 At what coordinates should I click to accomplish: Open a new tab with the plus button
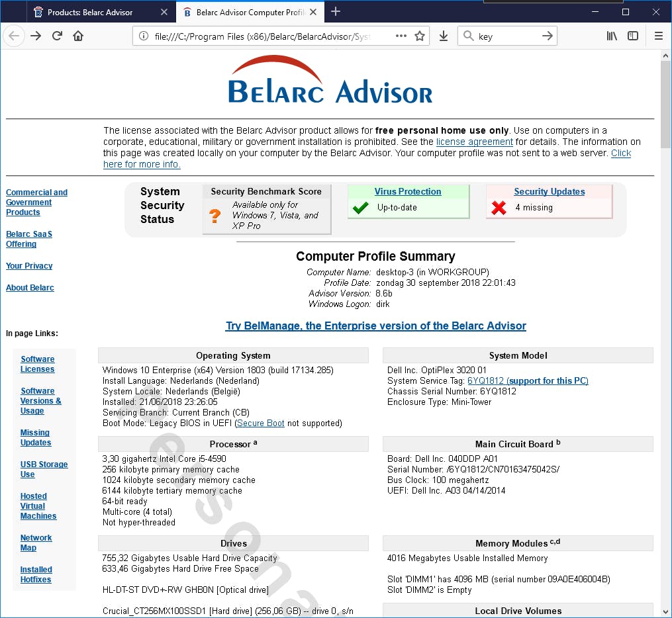pyautogui.click(x=336, y=11)
